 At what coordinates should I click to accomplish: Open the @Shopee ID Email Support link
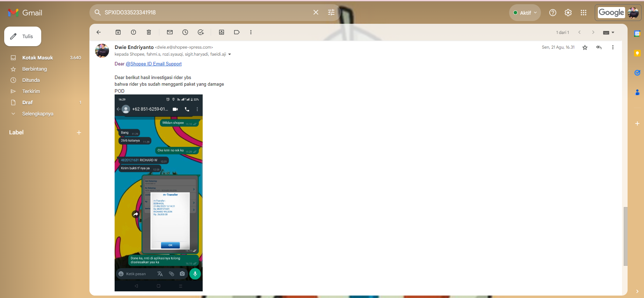[154, 64]
